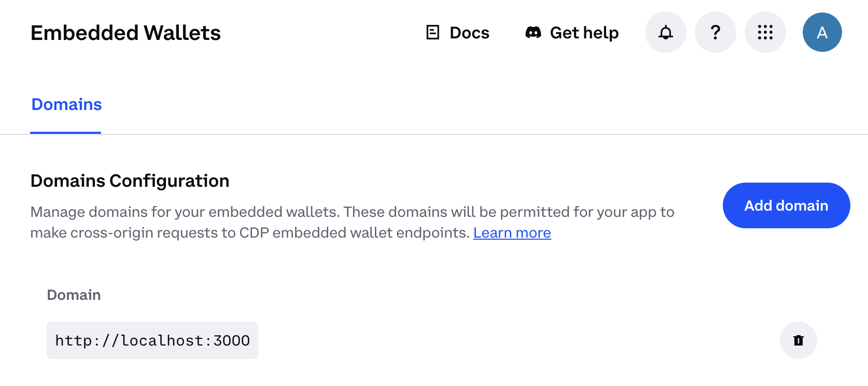Screen dimensions: 868x386
Task: Click Docs in the top bar
Action: click(468, 32)
